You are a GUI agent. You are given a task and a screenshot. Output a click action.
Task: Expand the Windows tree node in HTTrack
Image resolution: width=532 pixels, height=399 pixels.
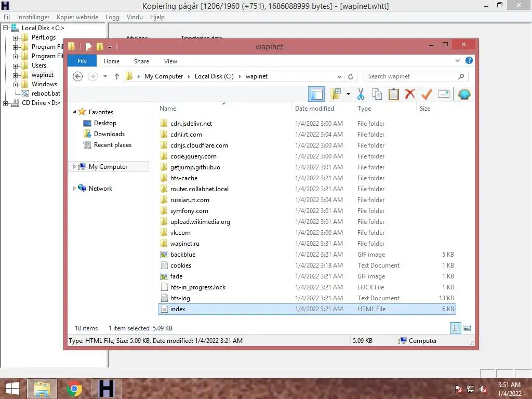[15, 85]
